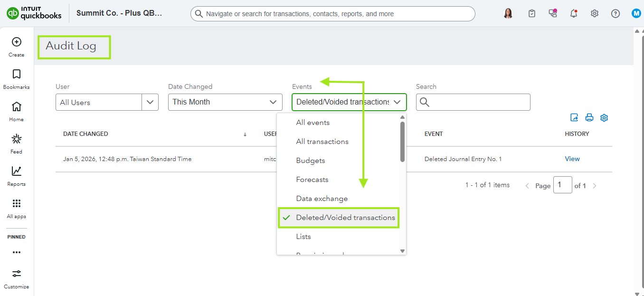Select checked Deleted/Voided transactions option
Image resolution: width=644 pixels, height=296 pixels.
tap(345, 218)
